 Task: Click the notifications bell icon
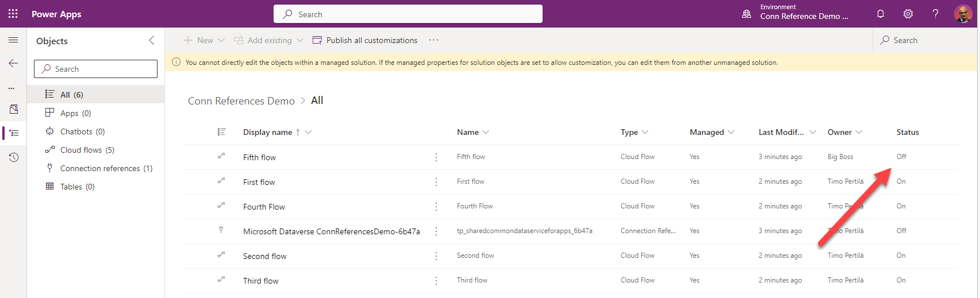point(880,14)
